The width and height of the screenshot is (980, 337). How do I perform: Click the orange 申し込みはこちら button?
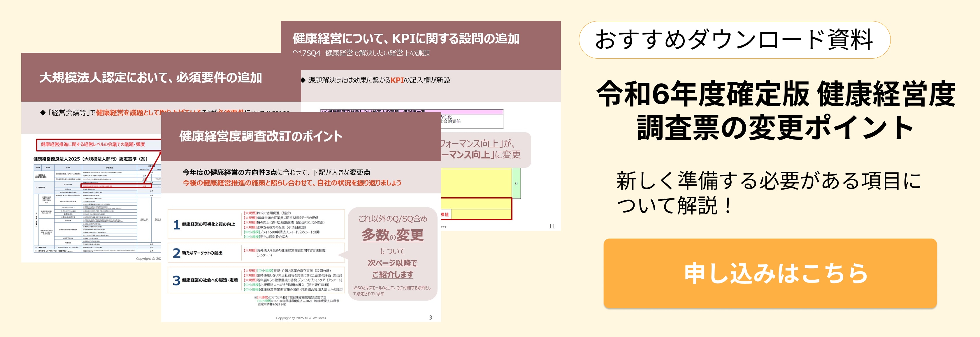coord(770,273)
